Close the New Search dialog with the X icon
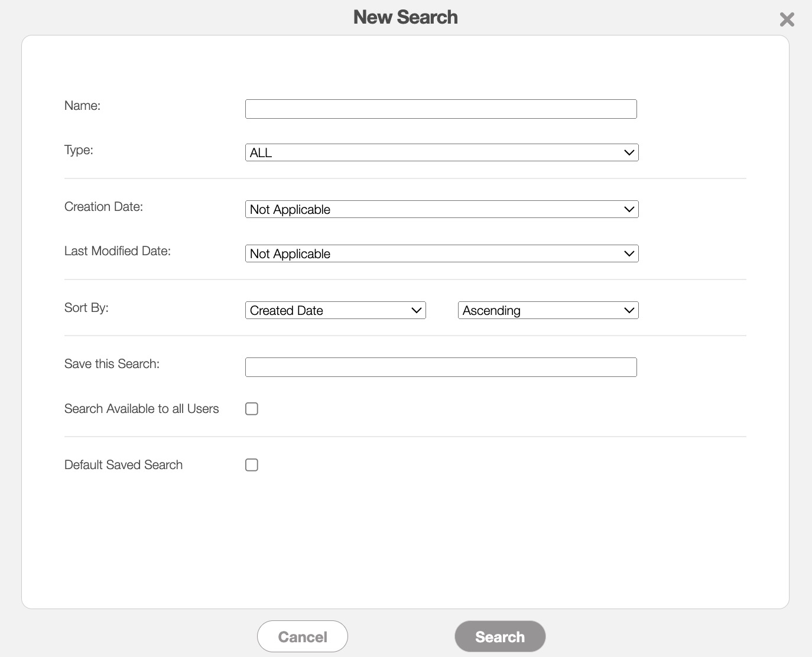 click(x=787, y=19)
